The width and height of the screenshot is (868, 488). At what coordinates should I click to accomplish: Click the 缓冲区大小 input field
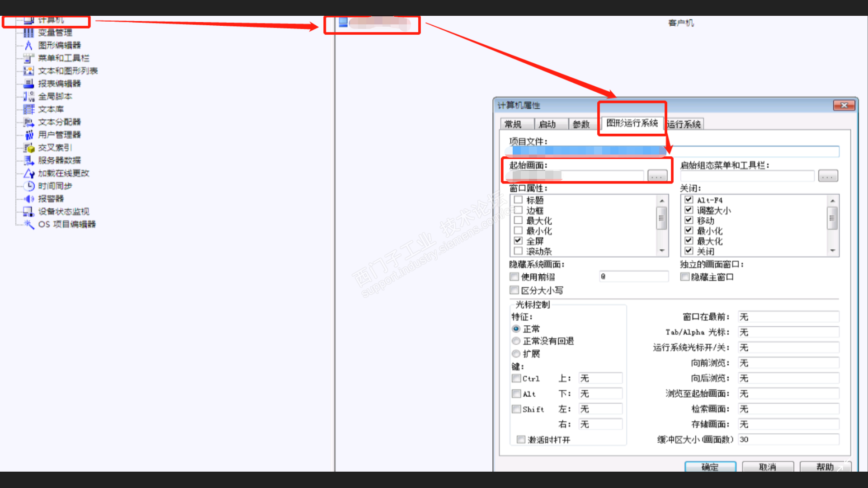tap(788, 439)
